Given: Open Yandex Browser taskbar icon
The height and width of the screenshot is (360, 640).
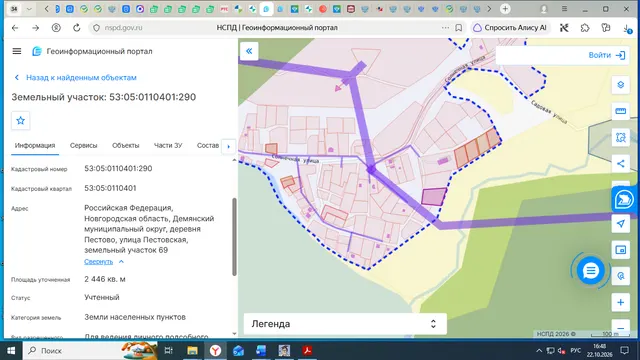Looking at the screenshot, I should [x=216, y=351].
